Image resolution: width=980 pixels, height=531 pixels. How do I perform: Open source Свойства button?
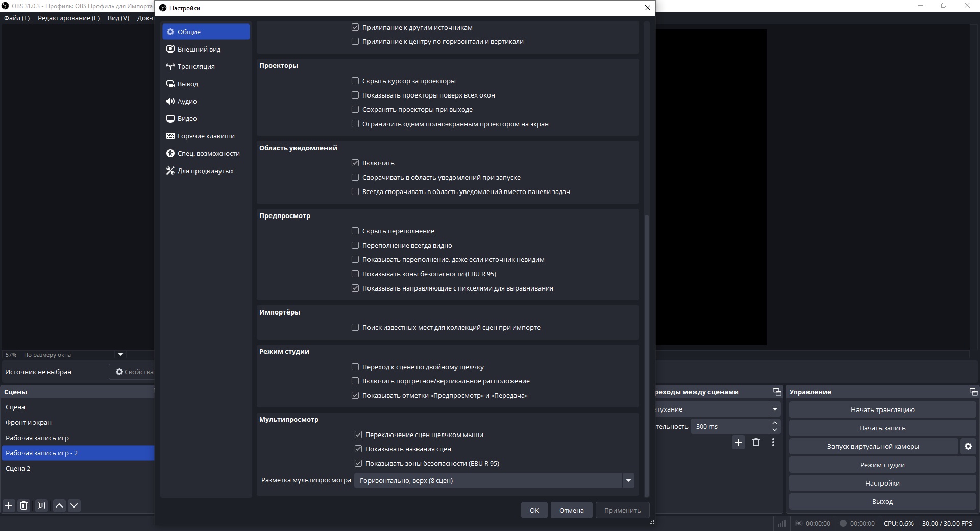coord(133,372)
